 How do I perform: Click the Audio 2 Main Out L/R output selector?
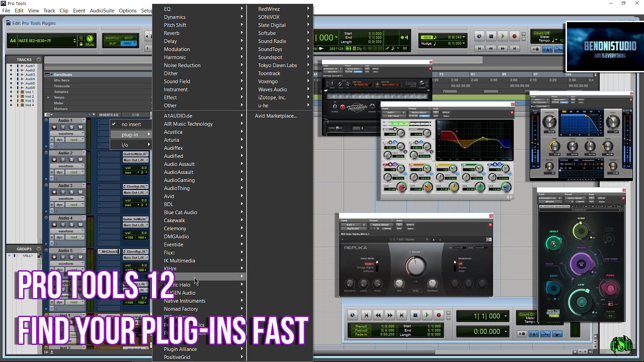click(x=135, y=160)
